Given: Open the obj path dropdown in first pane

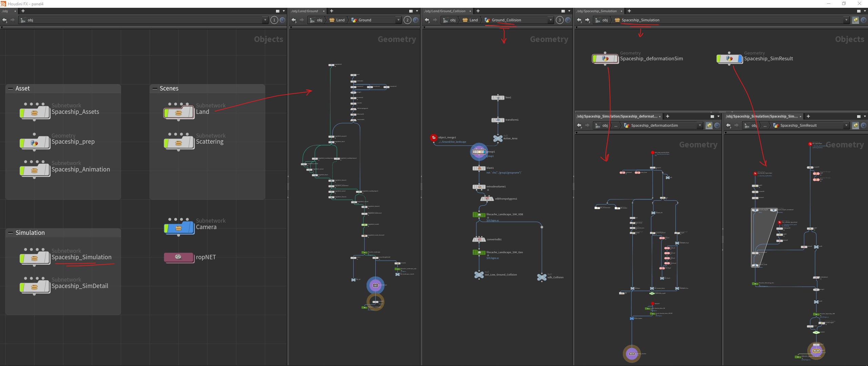Looking at the screenshot, I should pos(265,20).
